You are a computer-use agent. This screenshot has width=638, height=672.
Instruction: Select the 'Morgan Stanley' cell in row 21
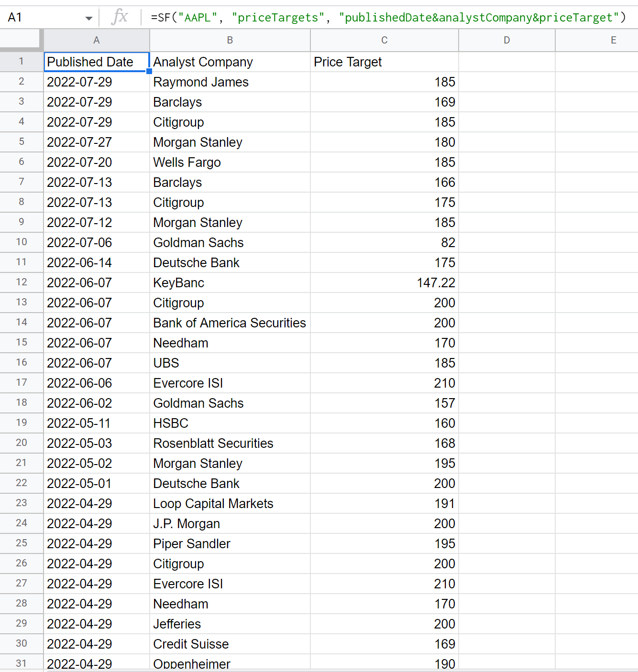[230, 463]
